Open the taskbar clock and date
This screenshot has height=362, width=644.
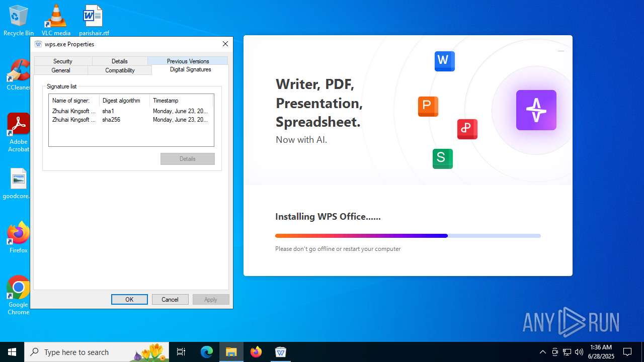(x=601, y=352)
